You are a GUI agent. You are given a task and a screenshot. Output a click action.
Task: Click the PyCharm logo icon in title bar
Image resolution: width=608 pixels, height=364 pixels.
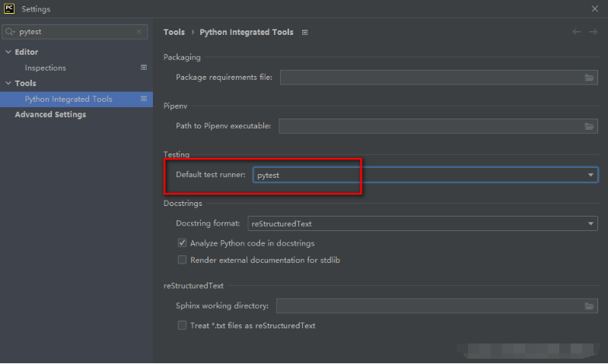(9, 8)
